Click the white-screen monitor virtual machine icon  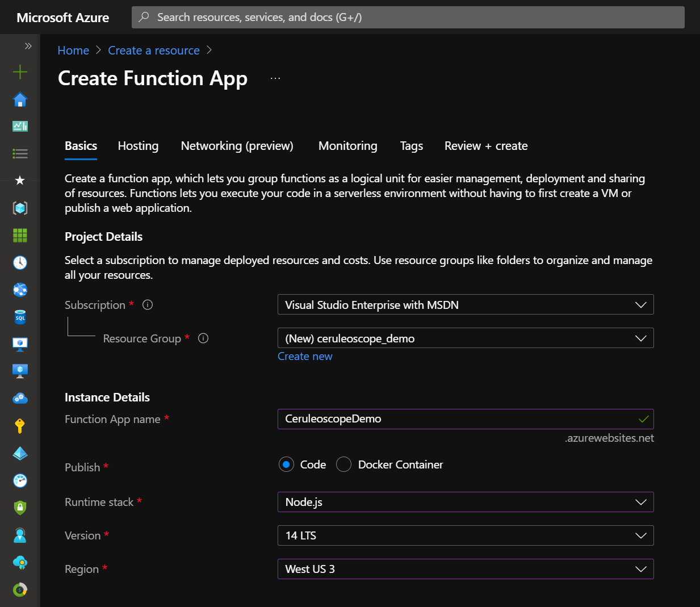point(20,344)
